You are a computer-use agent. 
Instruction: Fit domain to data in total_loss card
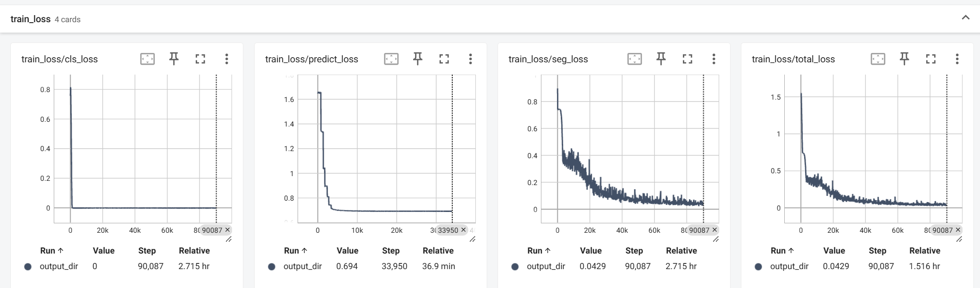(878, 59)
